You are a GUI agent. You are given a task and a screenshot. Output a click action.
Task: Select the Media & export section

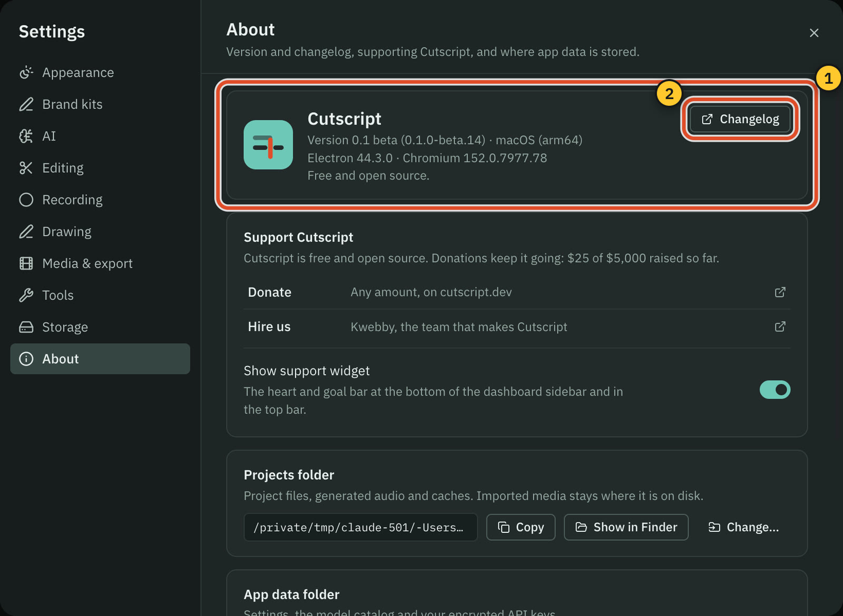pos(100,263)
